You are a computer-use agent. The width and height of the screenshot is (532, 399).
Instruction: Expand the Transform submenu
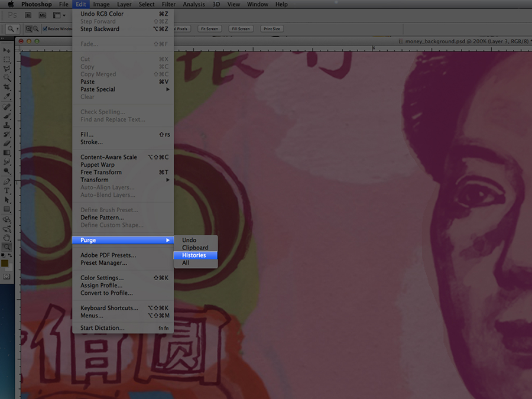[168, 180]
